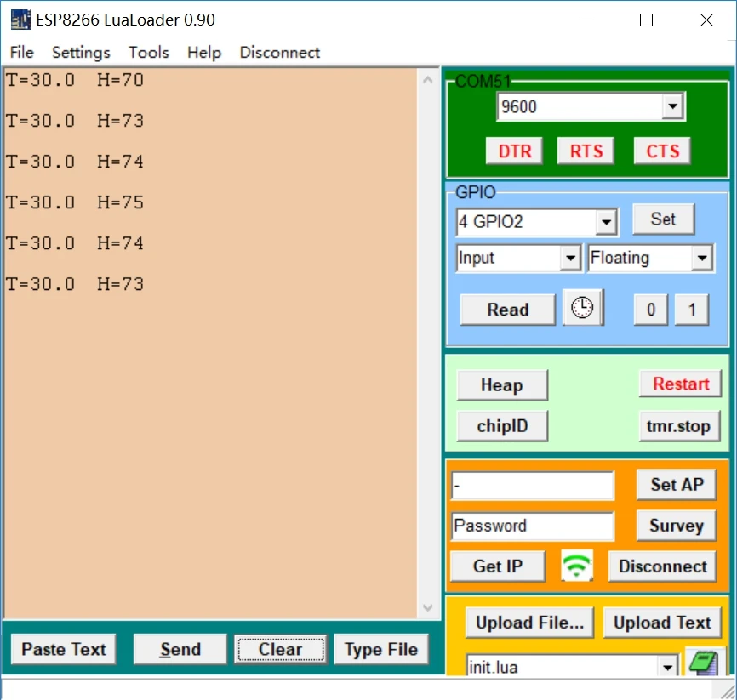Toggle the DTR line button

tap(515, 151)
